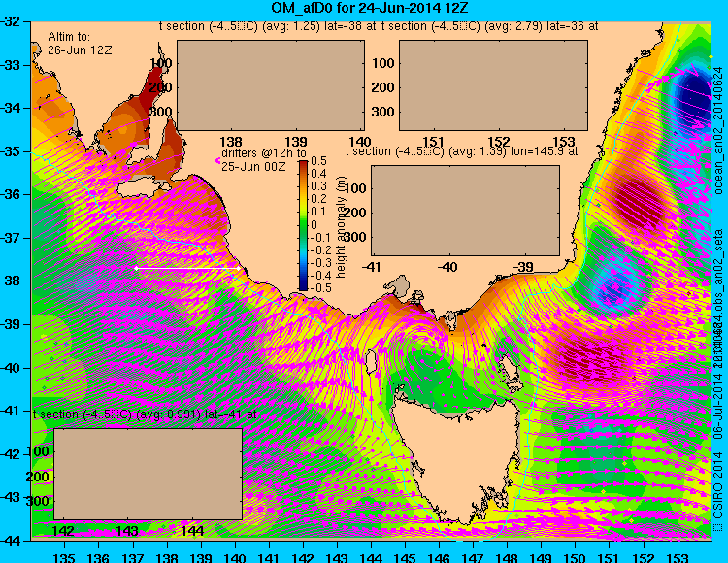Click latitude tick label -37 on left axis

click(x=11, y=238)
